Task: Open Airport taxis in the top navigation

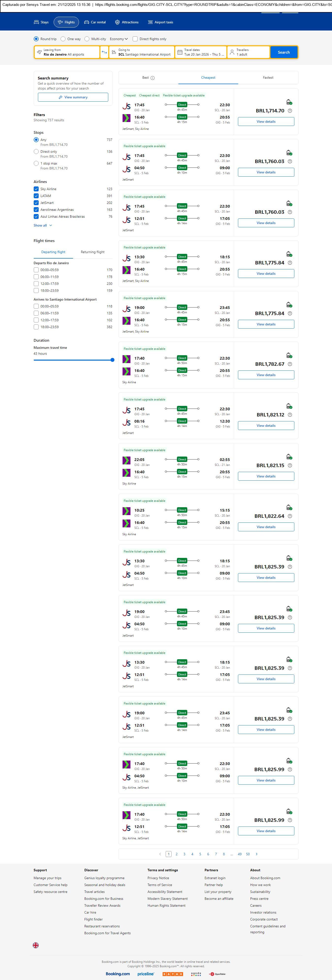Action: (x=160, y=22)
